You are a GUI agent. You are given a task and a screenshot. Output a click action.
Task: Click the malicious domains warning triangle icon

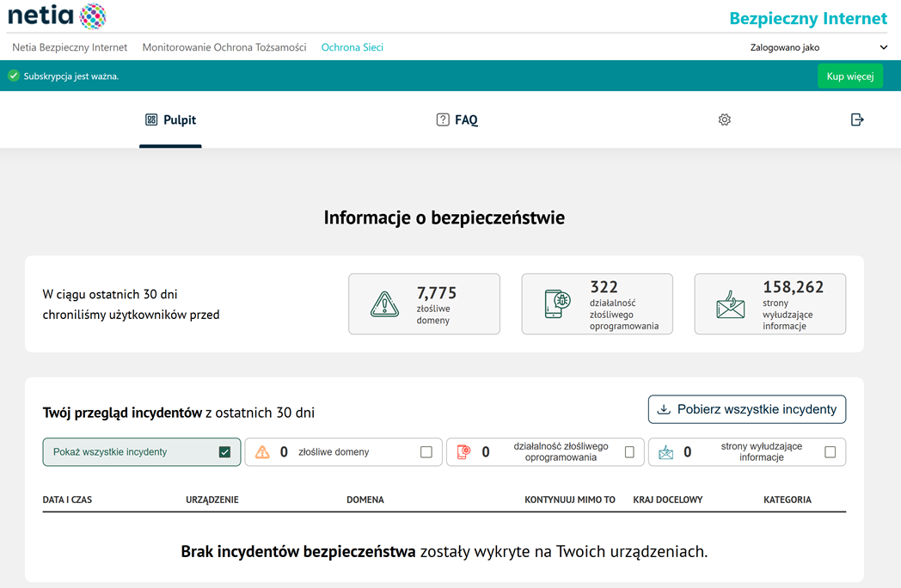coord(384,304)
